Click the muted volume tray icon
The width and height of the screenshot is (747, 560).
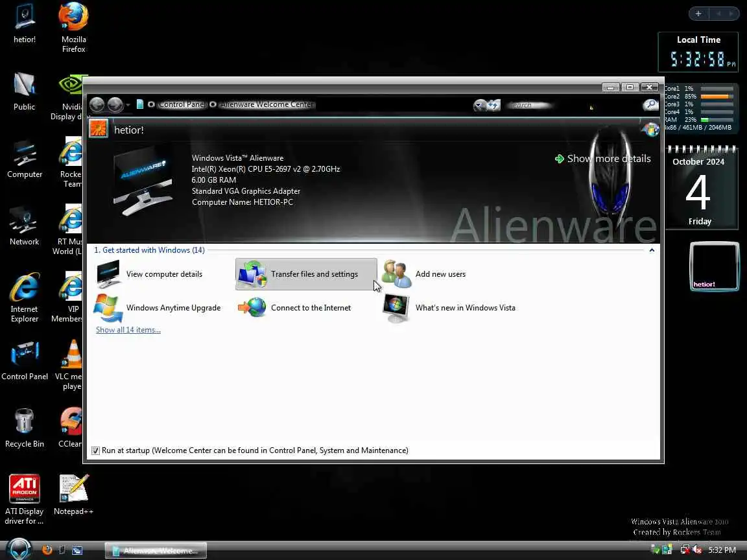[697, 550]
